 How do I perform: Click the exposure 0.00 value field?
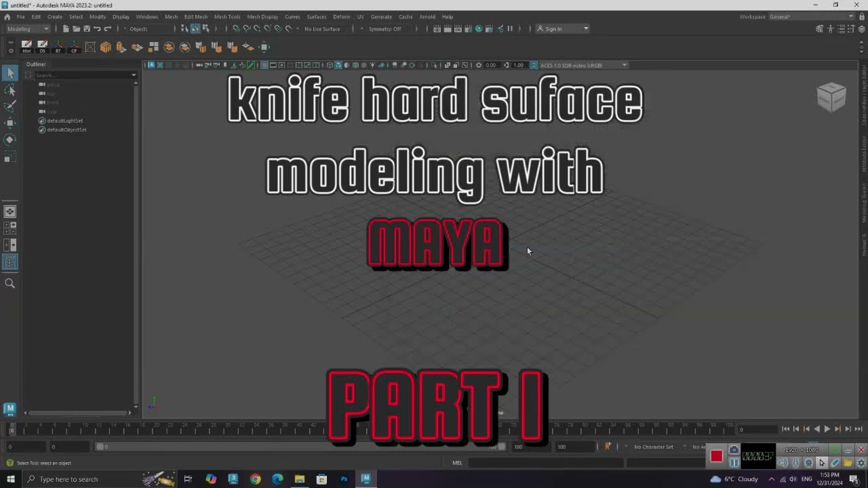coord(491,65)
